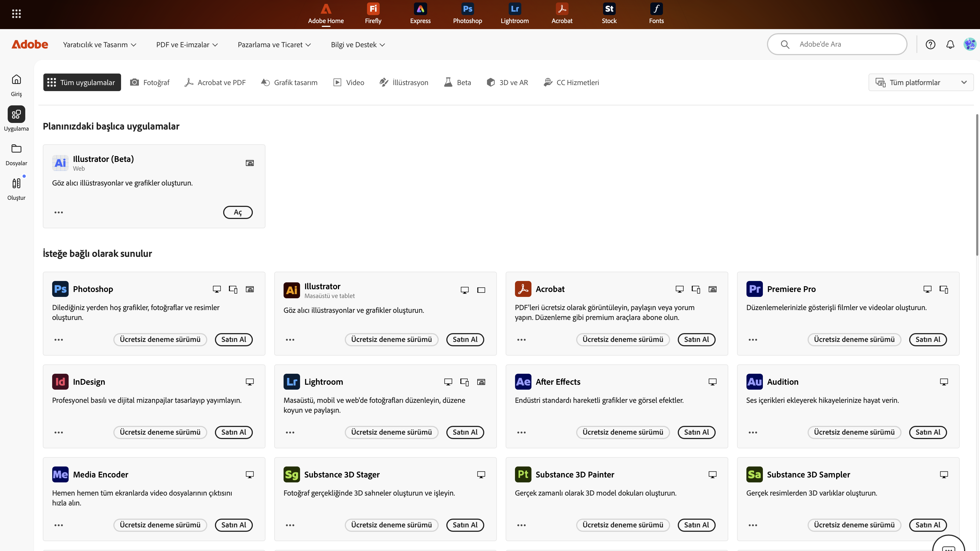Click the Media Encoder app icon
The image size is (980, 551).
(60, 474)
